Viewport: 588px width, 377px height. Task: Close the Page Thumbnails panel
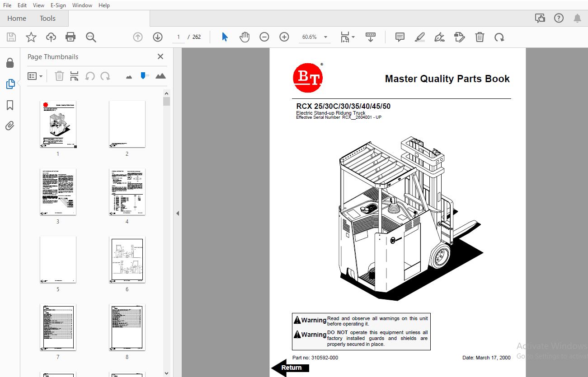(160, 56)
